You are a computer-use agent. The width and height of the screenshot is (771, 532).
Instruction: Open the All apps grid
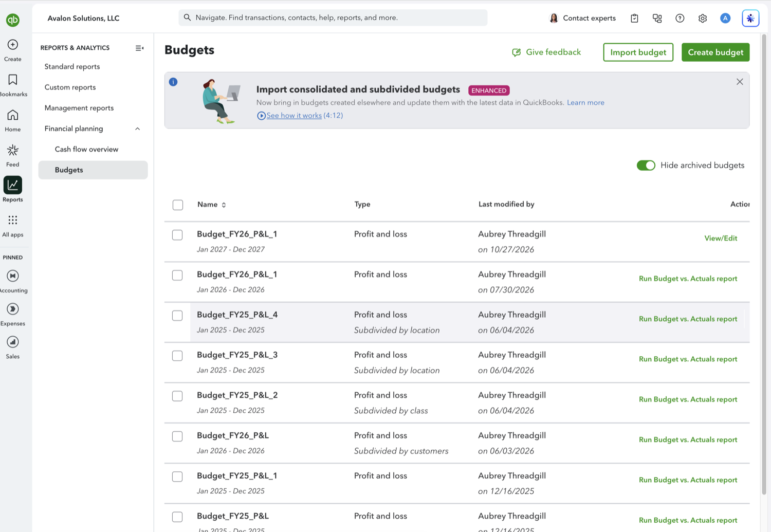(x=13, y=220)
